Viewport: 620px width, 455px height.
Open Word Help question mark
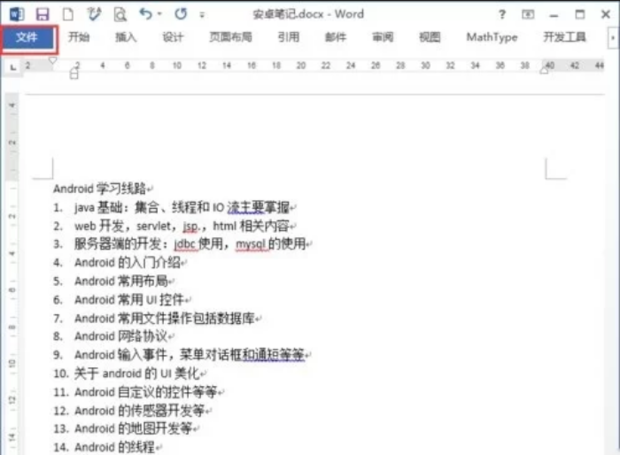pyautogui.click(x=502, y=15)
